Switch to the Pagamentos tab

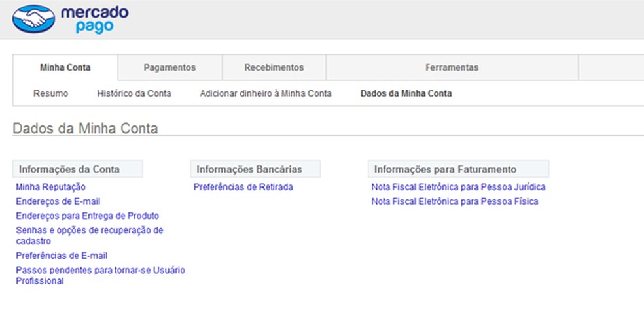[x=170, y=67]
